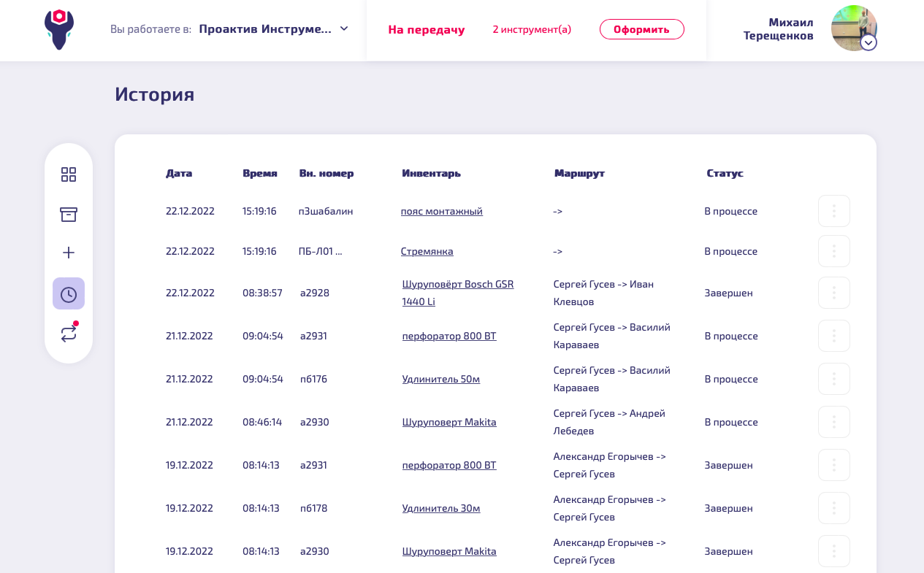Expand user menu chevron on avatar
924x573 pixels.
pos(868,42)
